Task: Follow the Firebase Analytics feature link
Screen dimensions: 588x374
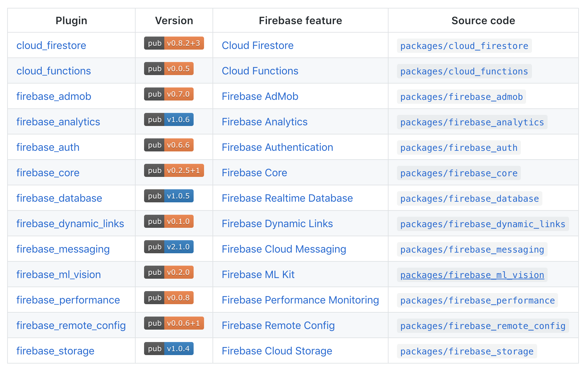Action: coord(265,122)
